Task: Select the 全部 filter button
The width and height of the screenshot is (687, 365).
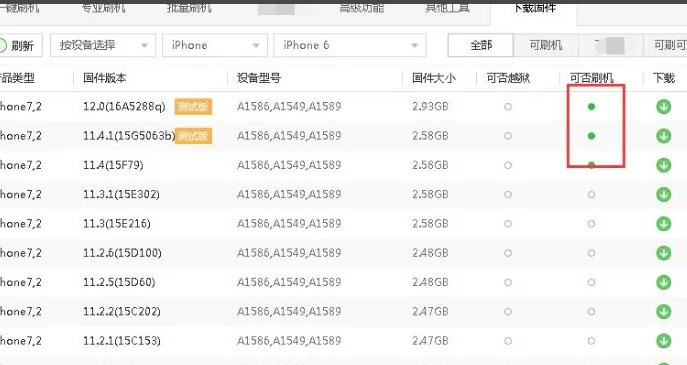Action: coord(481,45)
